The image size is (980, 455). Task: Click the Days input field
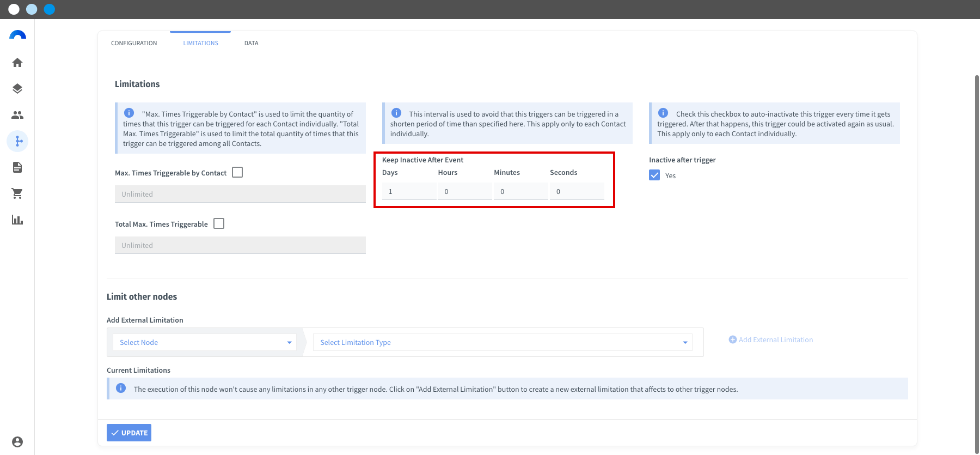(x=409, y=191)
